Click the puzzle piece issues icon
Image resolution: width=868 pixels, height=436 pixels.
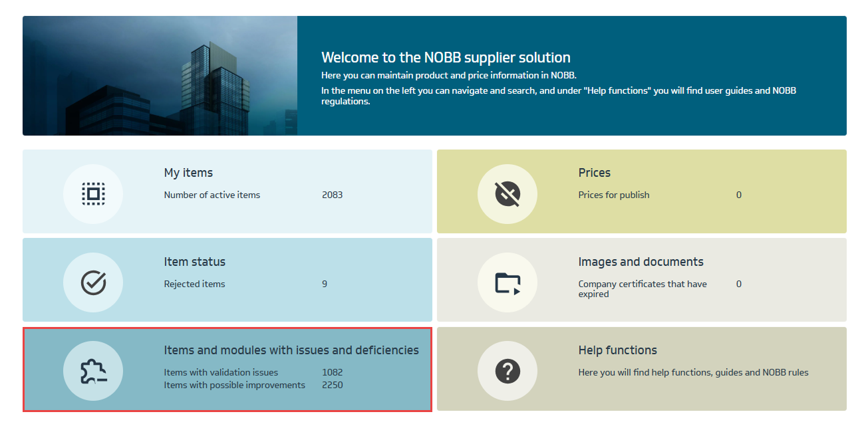93,371
